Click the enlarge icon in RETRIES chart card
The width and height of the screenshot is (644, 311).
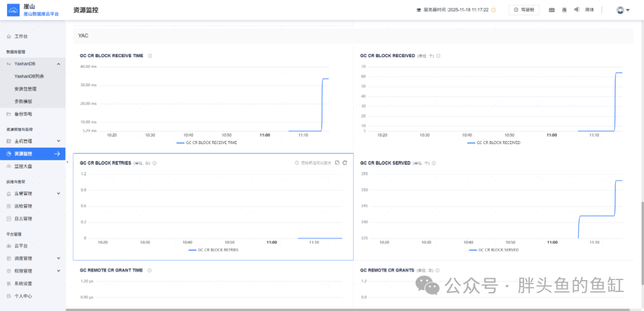point(337,163)
